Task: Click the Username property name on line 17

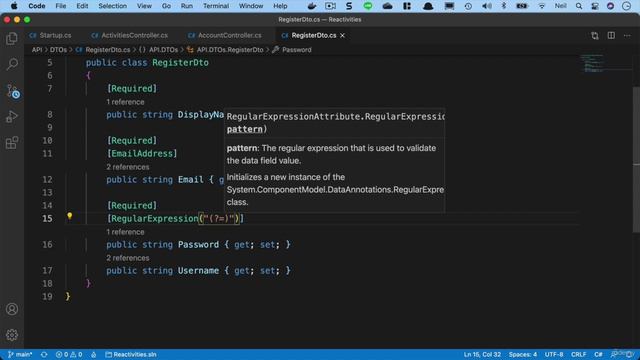Action: [198, 271]
